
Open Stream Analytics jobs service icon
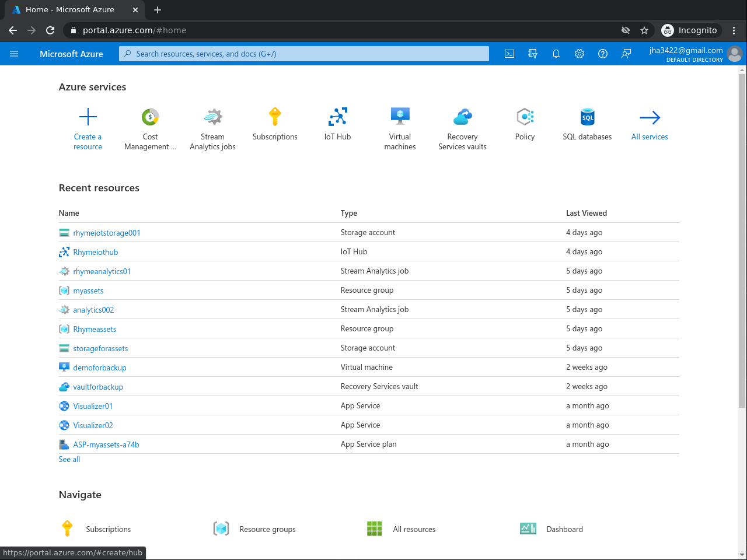212,117
